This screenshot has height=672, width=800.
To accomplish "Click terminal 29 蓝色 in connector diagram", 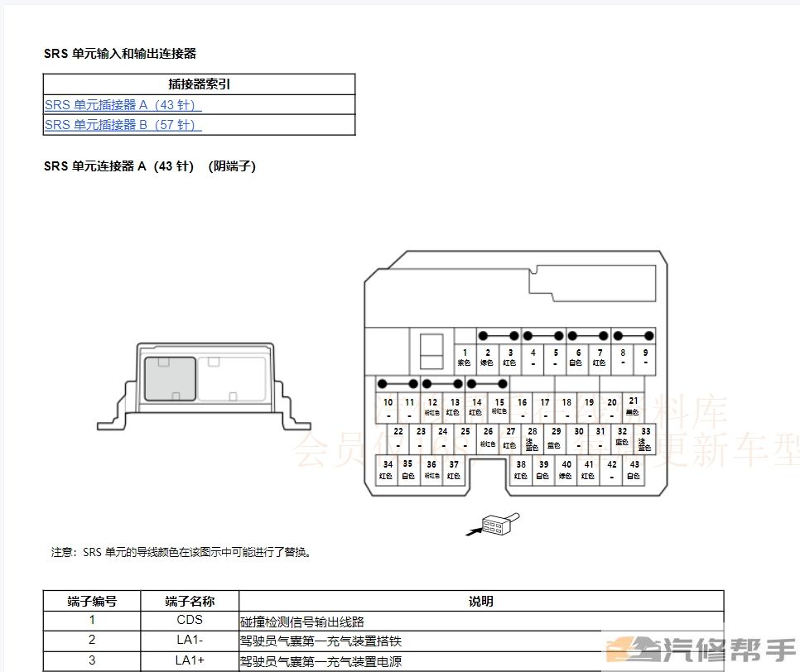I will 555,438.
